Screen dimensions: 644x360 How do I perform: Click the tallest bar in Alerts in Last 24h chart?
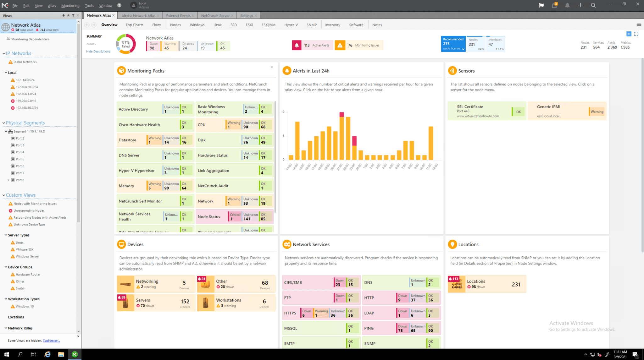coord(342,138)
